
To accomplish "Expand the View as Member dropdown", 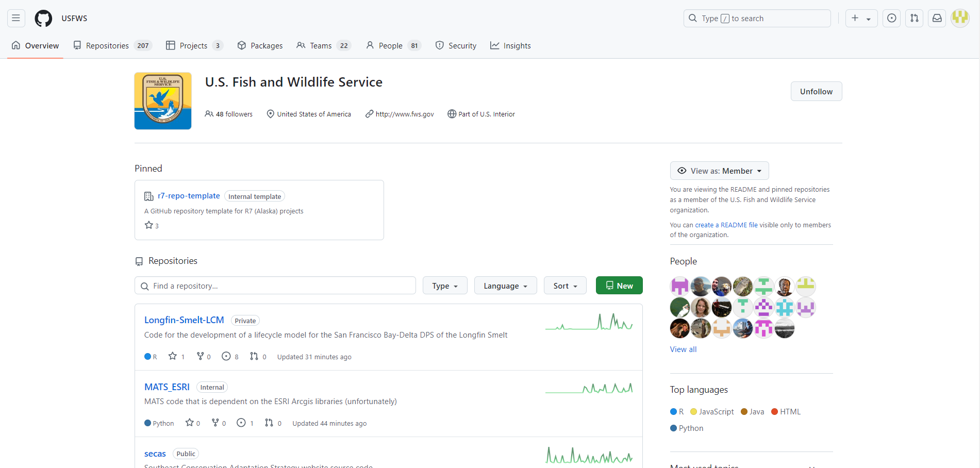I will point(719,171).
